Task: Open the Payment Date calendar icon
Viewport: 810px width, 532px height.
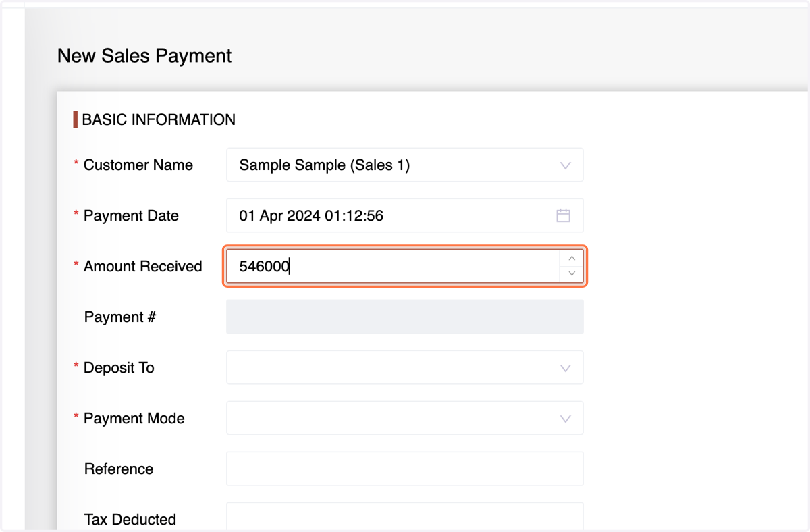Action: pos(563,215)
